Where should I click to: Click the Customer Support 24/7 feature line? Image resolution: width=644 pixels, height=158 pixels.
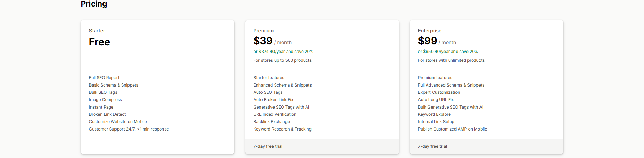point(129,129)
